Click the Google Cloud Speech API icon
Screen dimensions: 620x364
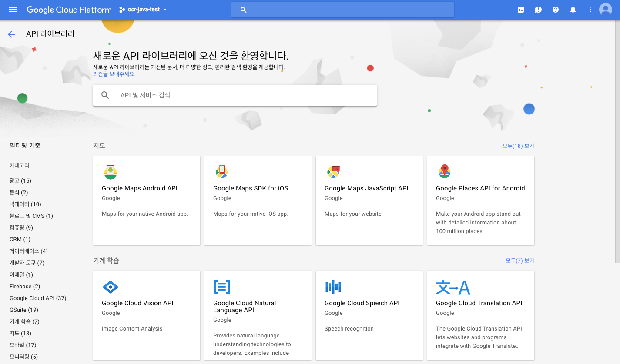click(333, 287)
